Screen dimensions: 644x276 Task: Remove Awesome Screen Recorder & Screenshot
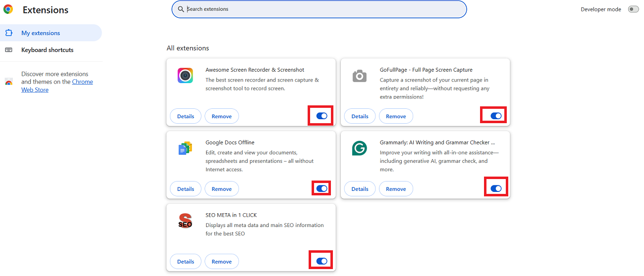click(x=221, y=116)
